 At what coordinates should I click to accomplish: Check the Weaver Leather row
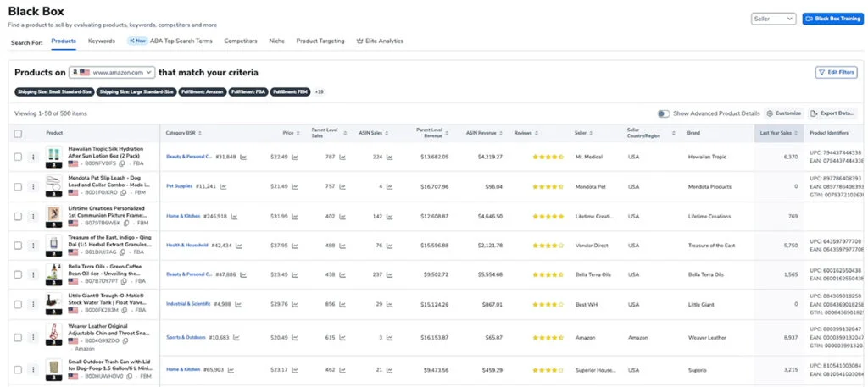tap(19, 337)
